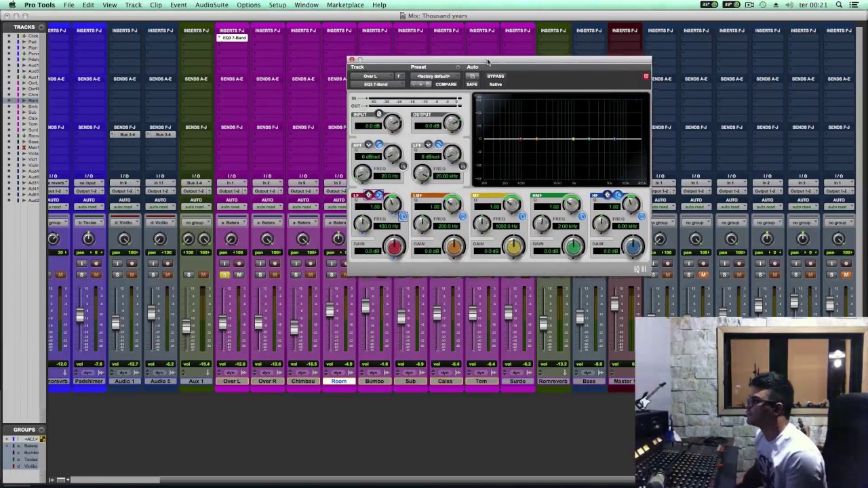Click the Native plug-in format label
This screenshot has height=488, width=868.
[496, 84]
